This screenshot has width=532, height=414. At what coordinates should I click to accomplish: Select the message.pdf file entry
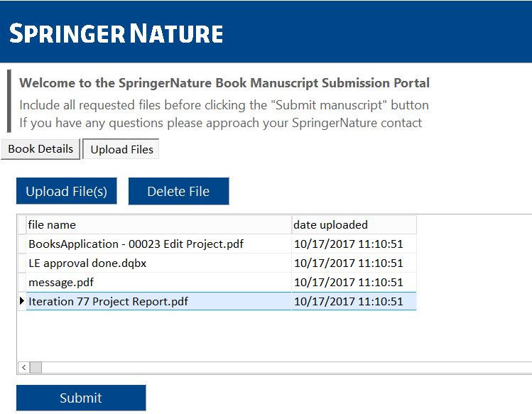point(61,282)
